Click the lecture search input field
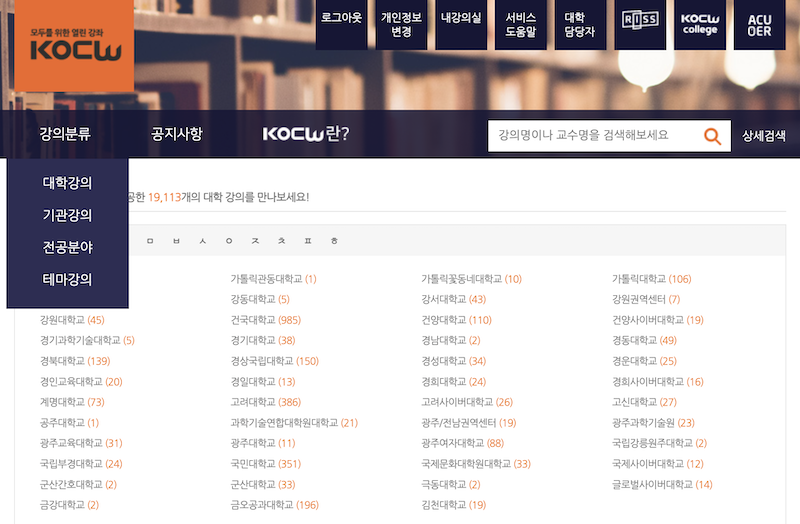 click(594, 136)
